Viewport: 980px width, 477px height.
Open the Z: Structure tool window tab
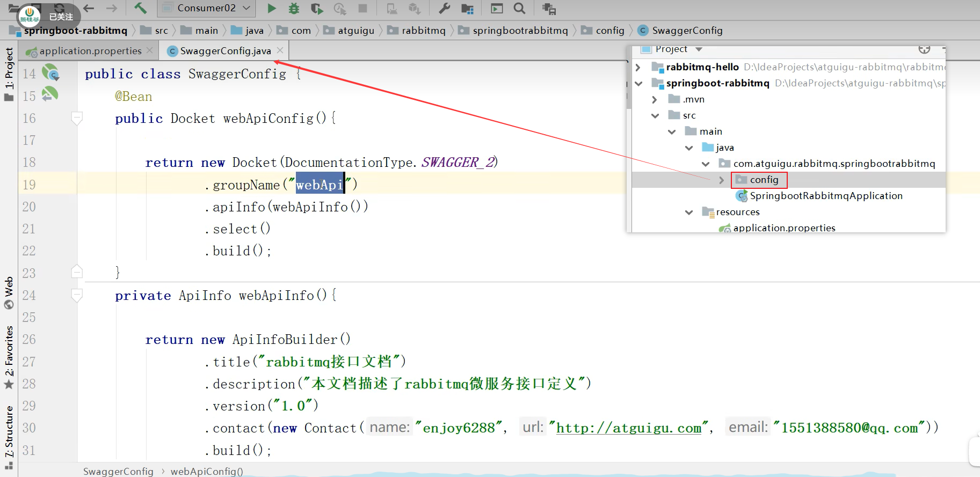9,438
